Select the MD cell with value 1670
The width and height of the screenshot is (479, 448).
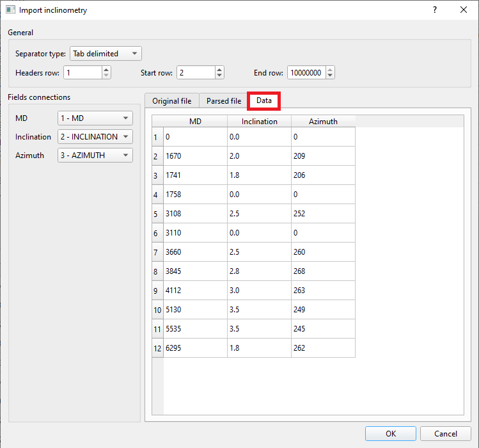196,156
